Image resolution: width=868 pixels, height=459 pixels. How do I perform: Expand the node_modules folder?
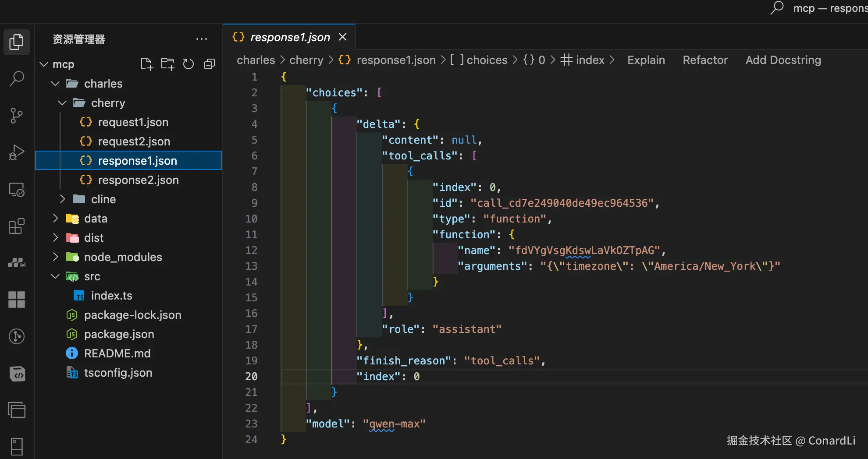click(123, 257)
